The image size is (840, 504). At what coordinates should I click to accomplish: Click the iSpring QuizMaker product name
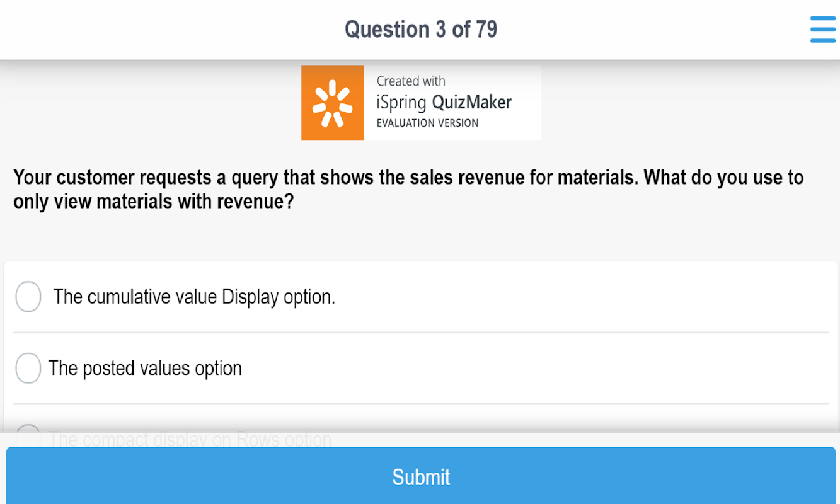point(444,102)
